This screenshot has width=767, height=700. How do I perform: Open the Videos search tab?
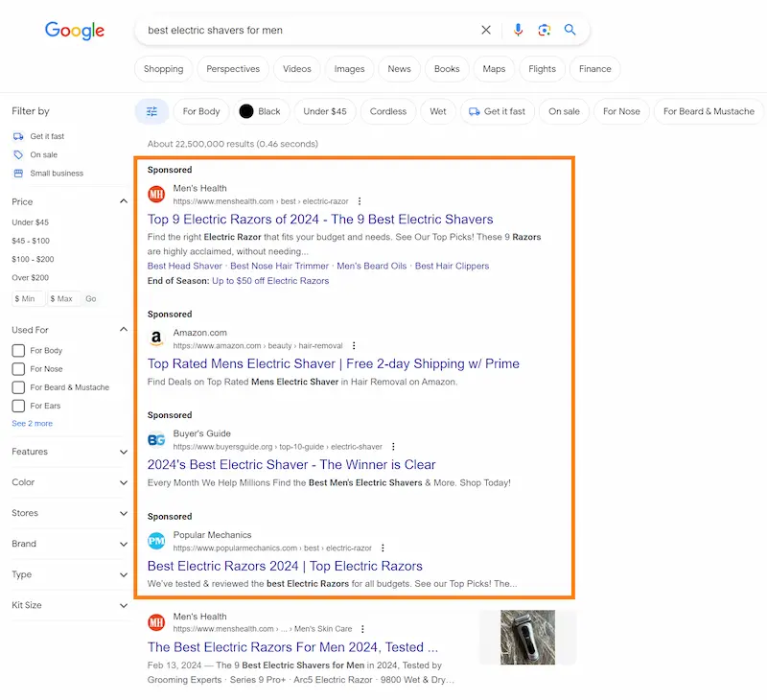click(x=297, y=69)
